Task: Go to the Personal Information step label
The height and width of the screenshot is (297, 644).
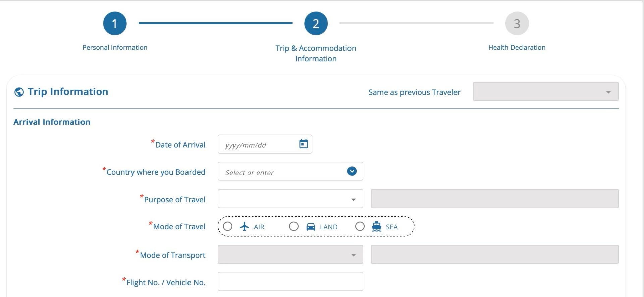Action: (115, 47)
